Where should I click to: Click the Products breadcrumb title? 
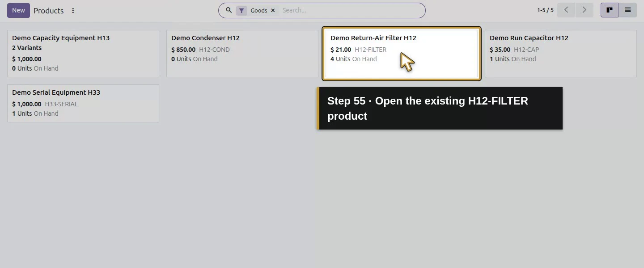pos(49,11)
